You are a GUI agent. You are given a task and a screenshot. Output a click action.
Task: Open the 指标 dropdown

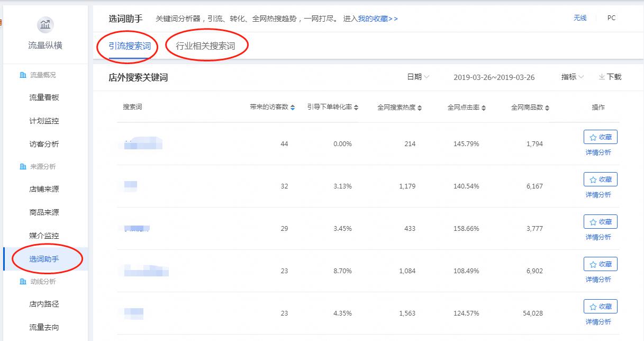click(573, 77)
